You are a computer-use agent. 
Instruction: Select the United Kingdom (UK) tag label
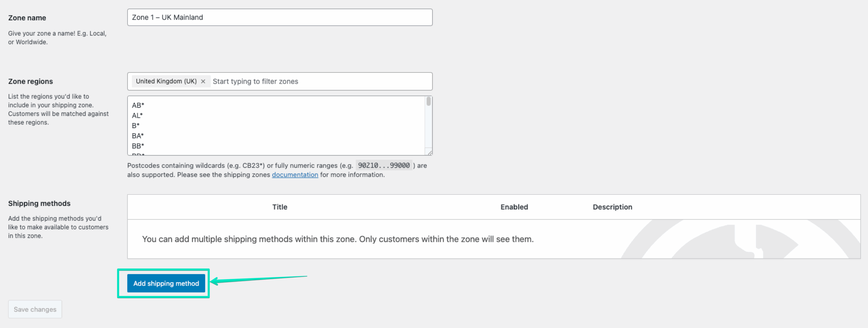(166, 81)
